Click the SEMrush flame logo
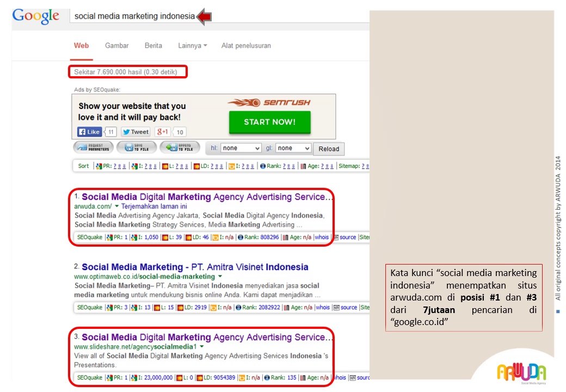Screen dimensions: 566x392 tap(269, 102)
